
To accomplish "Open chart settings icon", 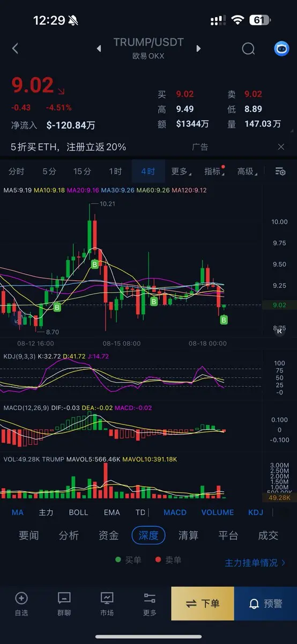I will pos(280,171).
